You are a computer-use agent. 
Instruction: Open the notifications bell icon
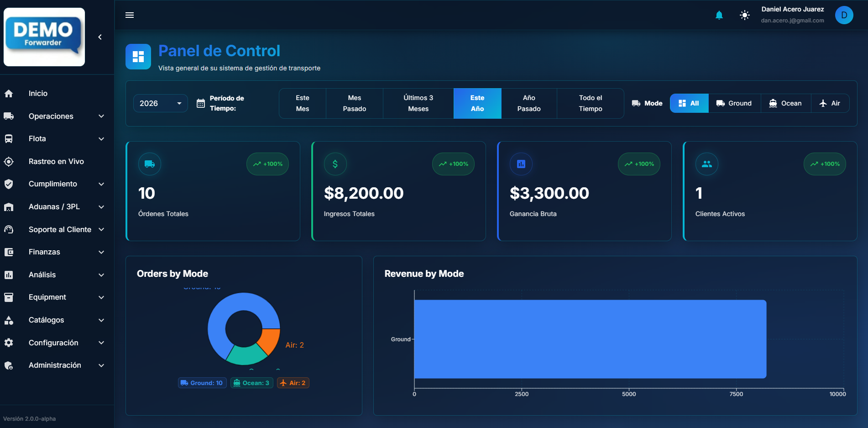click(719, 15)
